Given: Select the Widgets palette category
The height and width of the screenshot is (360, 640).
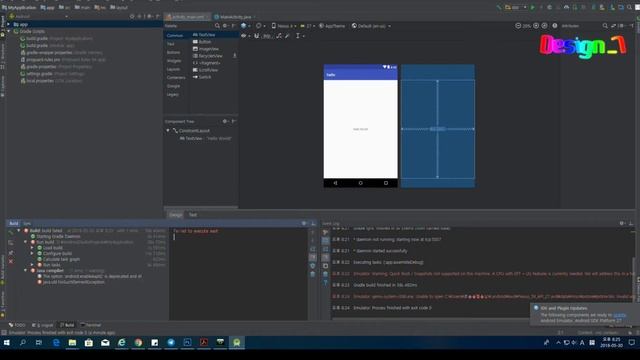Looking at the screenshot, I should [174, 61].
